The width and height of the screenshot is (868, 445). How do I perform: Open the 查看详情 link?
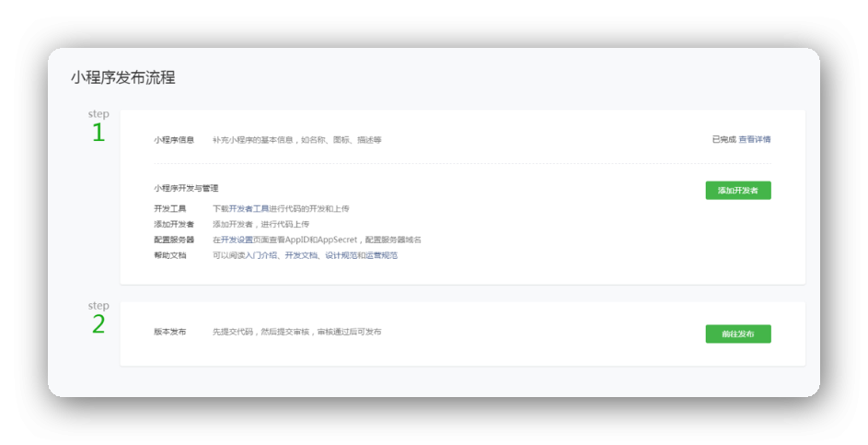tap(755, 140)
